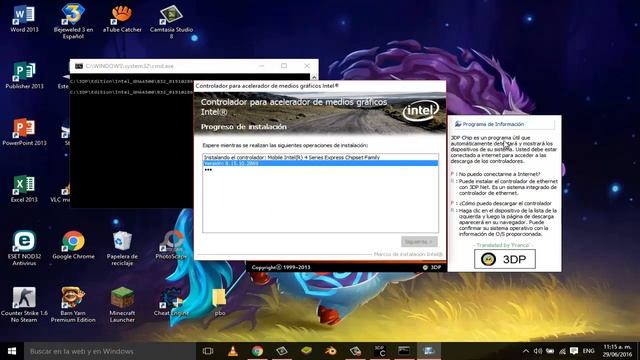Open ESET NOD32 Antivirus shortcut
This screenshot has height=360, width=640.
24,248
